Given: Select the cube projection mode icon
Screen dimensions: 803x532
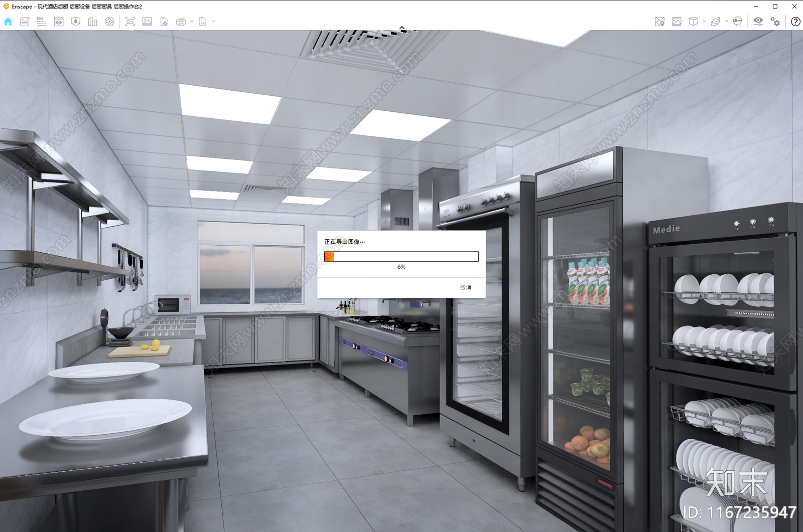Looking at the screenshot, I should [694, 22].
